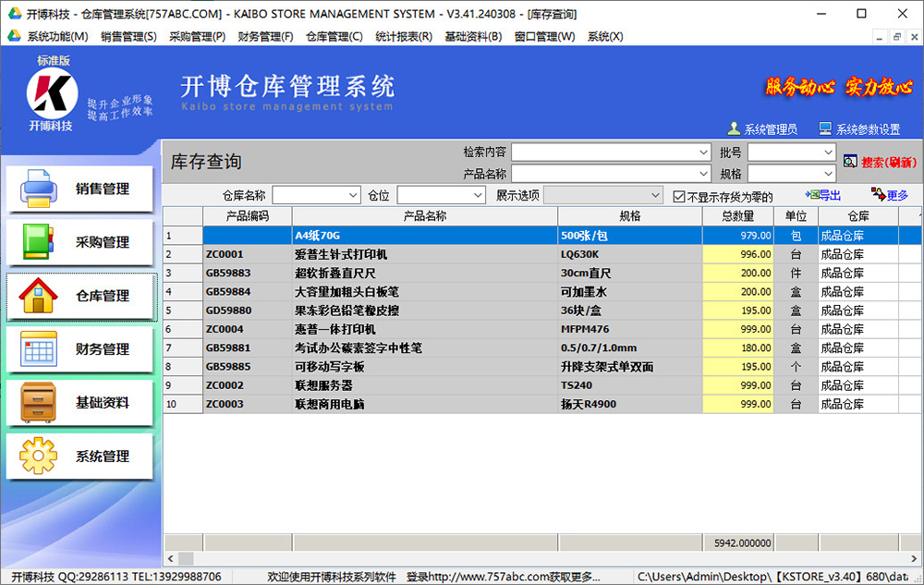The width and height of the screenshot is (924, 585).
Task: Expand the 仓库名称 dropdown
Action: 353,195
